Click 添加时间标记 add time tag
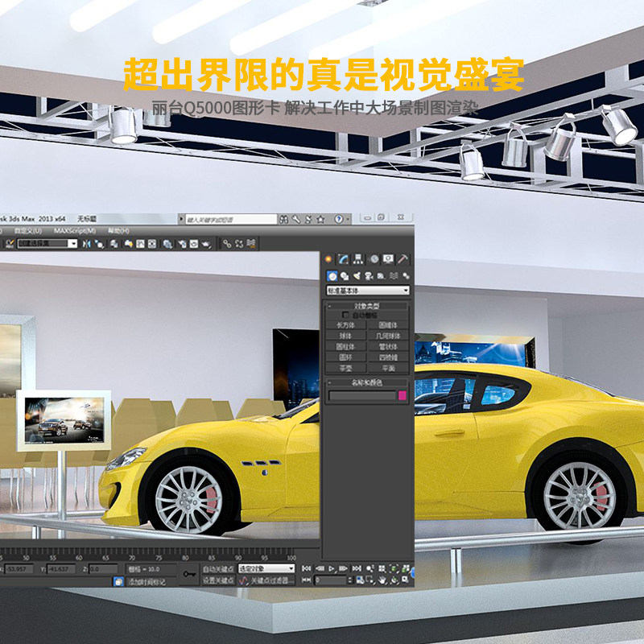644x644 pixels. click(x=147, y=581)
